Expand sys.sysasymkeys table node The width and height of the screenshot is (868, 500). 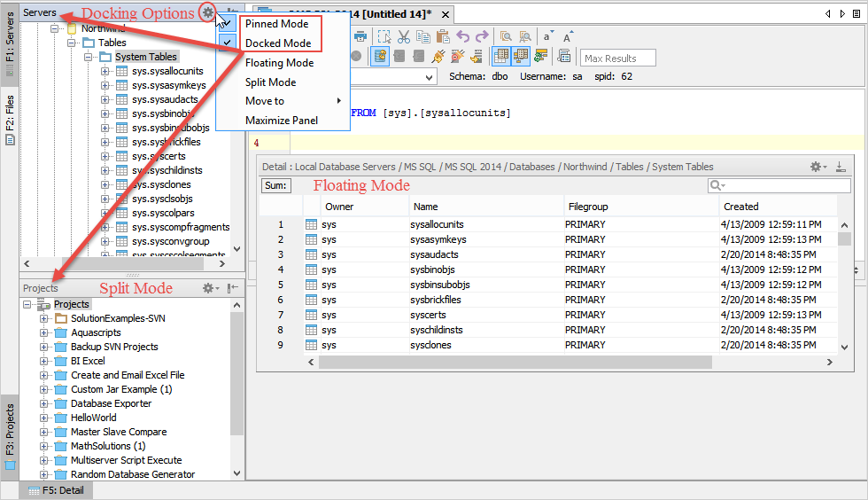pyautogui.click(x=105, y=85)
